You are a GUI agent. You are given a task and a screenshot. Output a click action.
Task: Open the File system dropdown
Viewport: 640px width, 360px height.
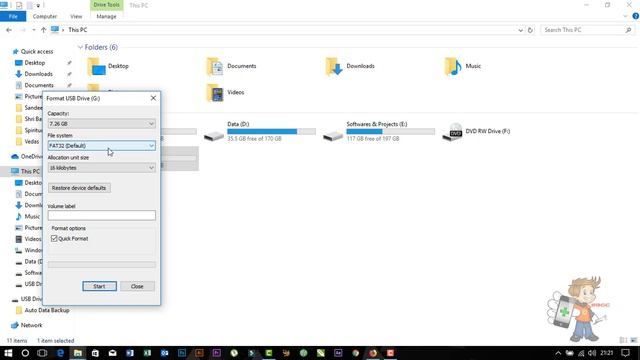[102, 146]
